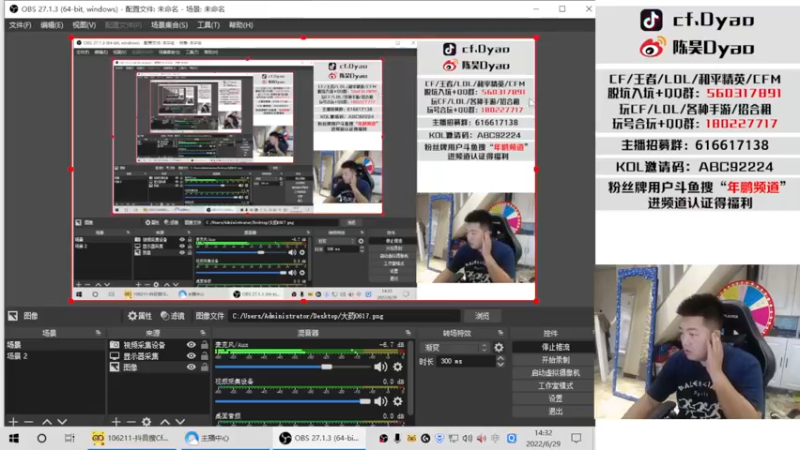Remove selected source with minus icon
This screenshot has width=800, height=450.
point(131,422)
